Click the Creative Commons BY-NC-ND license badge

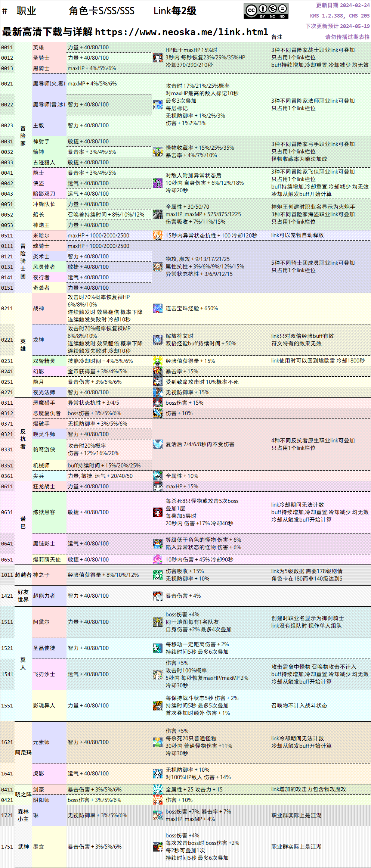(266, 11)
